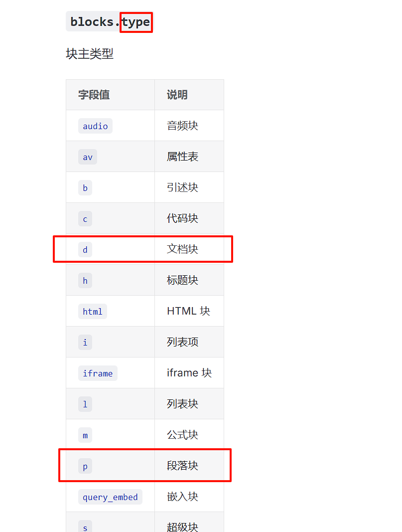Select the 段落块 description cell
Screen dimensions: 402x532
tap(182, 466)
